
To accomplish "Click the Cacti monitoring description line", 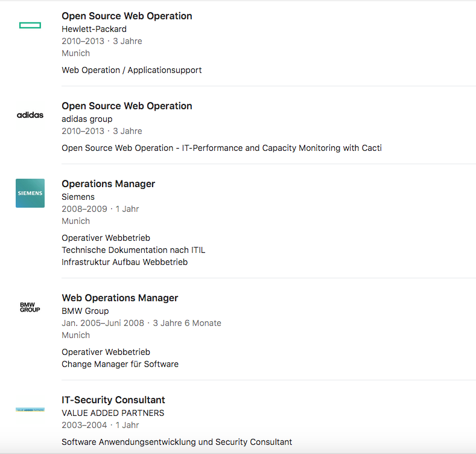I will [221, 149].
